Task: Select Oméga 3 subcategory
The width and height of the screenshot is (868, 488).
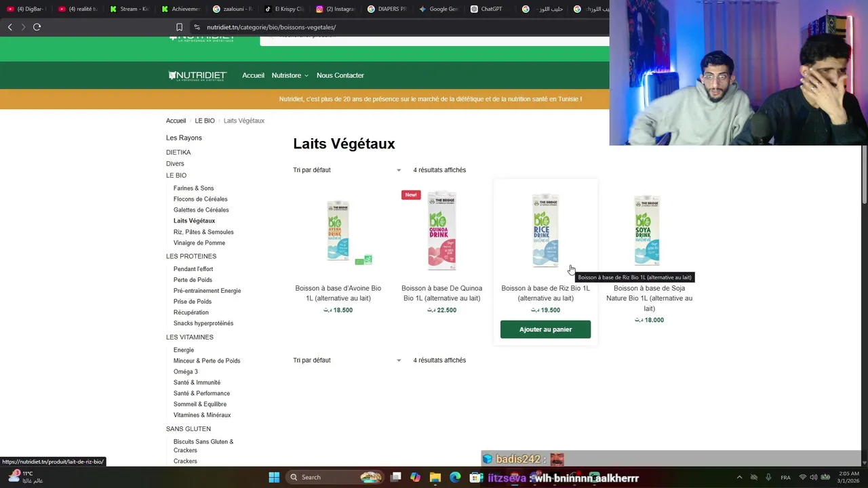Action: click(186, 371)
